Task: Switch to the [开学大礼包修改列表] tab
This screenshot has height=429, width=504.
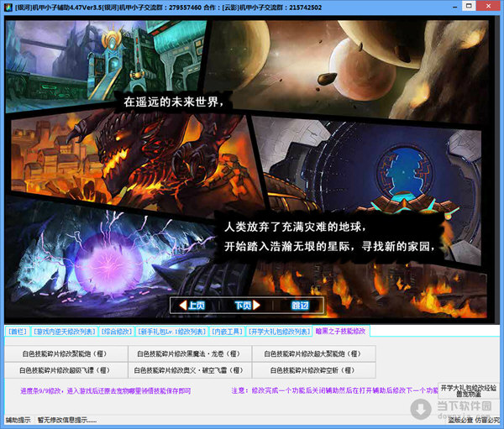Action: [279, 332]
